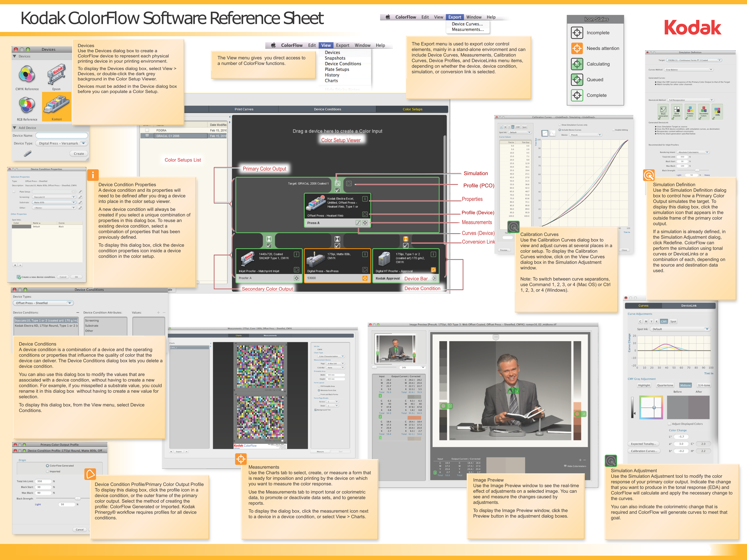Click in the Device Name input field

point(62,135)
